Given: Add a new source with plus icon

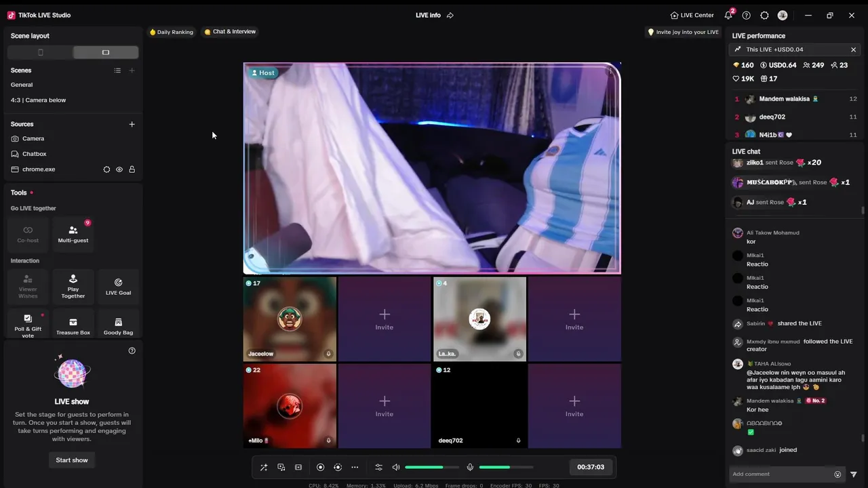Looking at the screenshot, I should 132,124.
